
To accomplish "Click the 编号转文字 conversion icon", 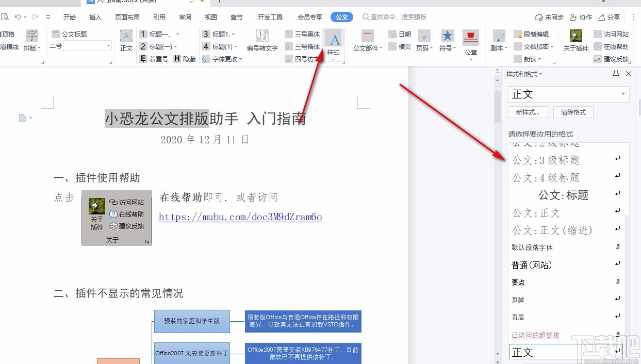I will click(x=263, y=41).
